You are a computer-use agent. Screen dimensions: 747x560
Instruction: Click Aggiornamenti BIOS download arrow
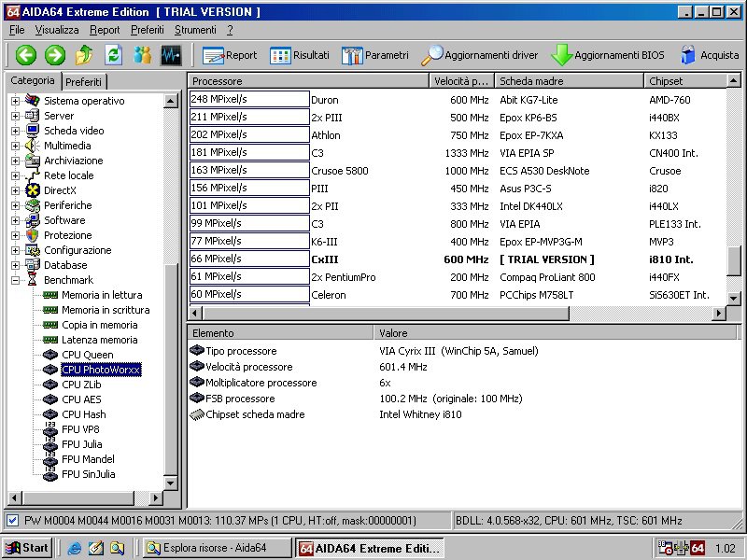click(562, 55)
